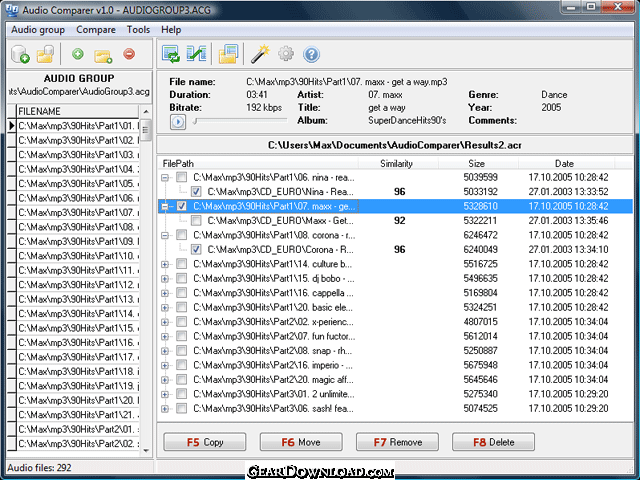Uncheck CD_EURO\Corona - R... checkbox

pyautogui.click(x=196, y=249)
